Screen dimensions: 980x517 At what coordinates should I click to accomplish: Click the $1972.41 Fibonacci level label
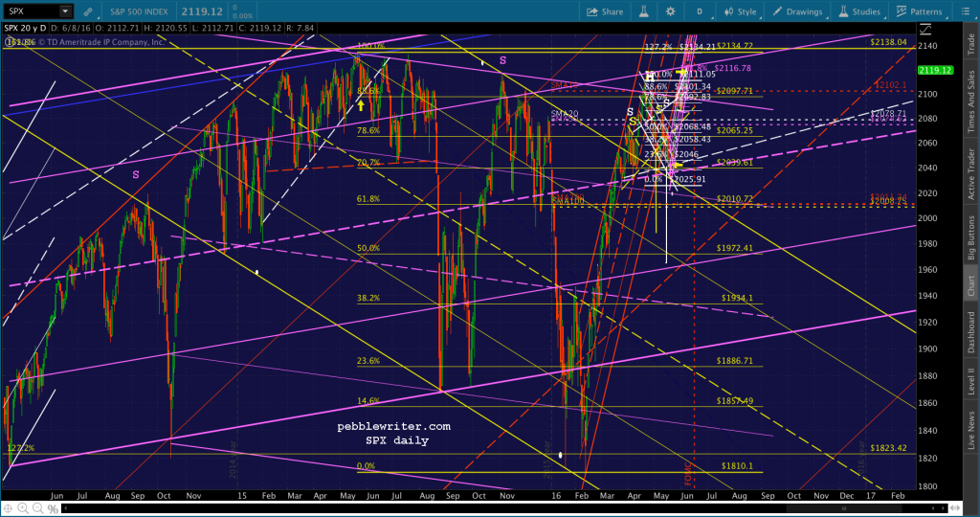tap(734, 248)
